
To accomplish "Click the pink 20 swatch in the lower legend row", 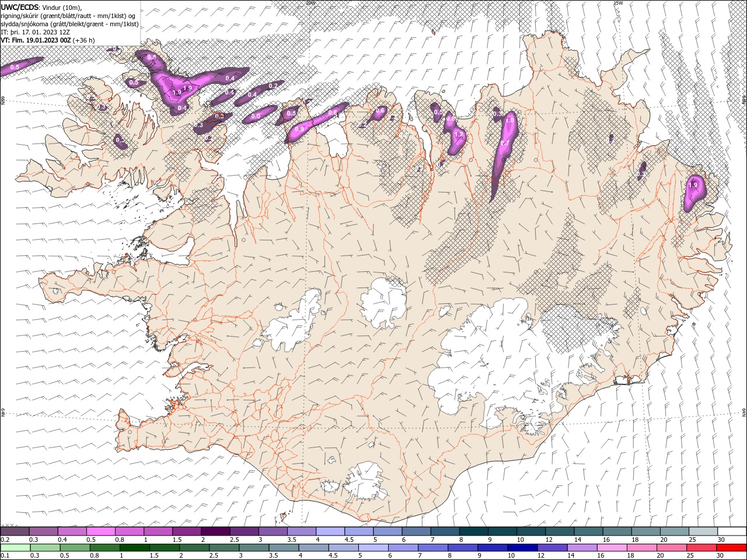I will 671,548.
